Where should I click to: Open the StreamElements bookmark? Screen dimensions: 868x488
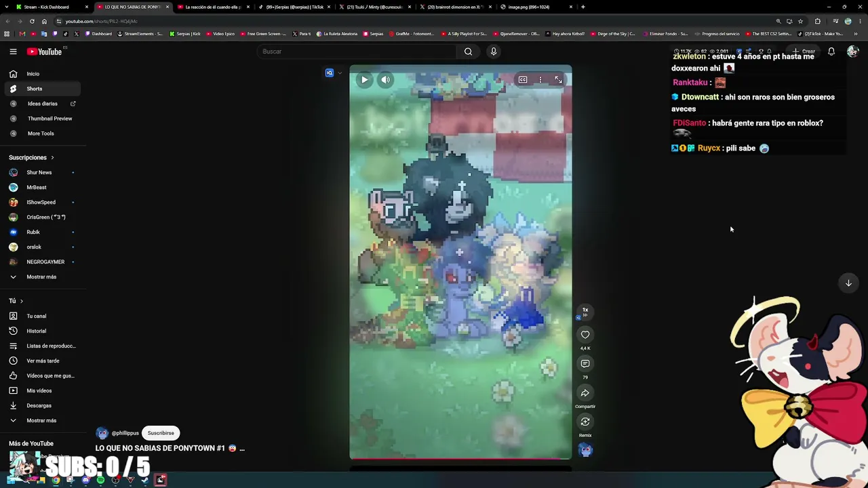point(140,34)
